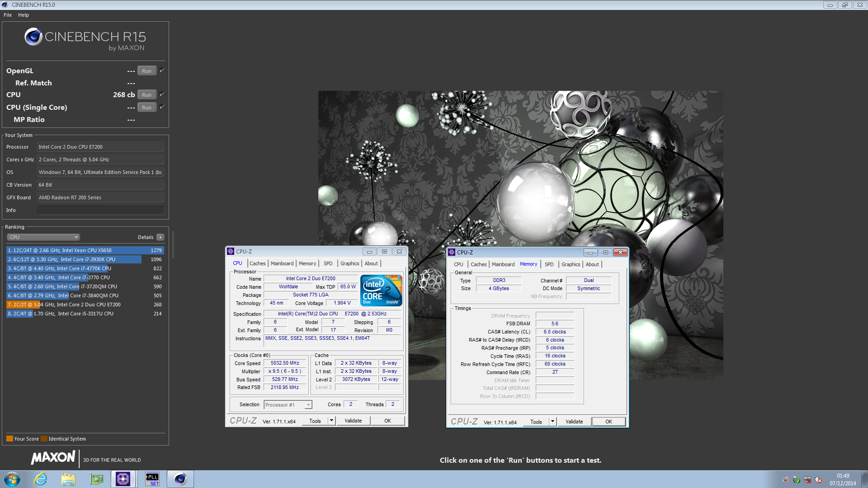Image resolution: width=868 pixels, height=488 pixels.
Task: Click Tools button in left CPU-Z
Action: (315, 421)
